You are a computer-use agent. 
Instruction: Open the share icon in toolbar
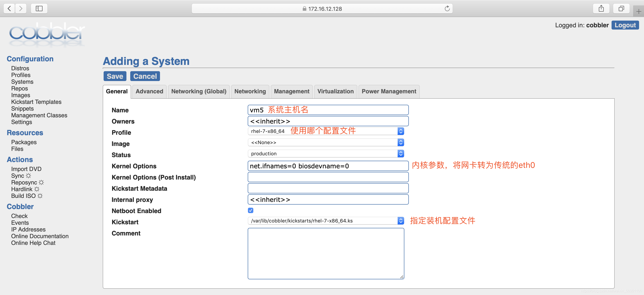pyautogui.click(x=601, y=9)
